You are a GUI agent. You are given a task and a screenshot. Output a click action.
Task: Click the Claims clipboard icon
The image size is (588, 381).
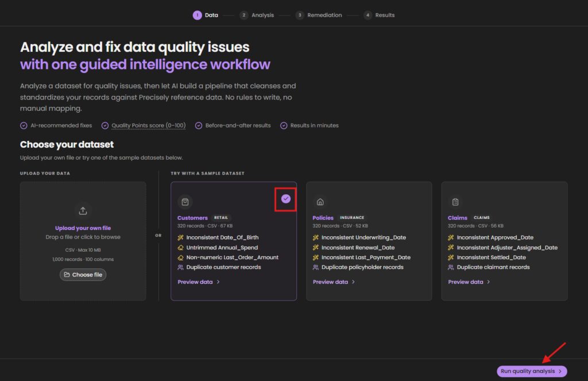(x=455, y=202)
